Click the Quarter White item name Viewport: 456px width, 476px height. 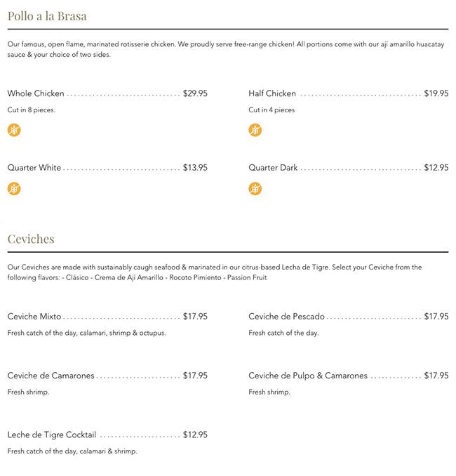coord(34,168)
